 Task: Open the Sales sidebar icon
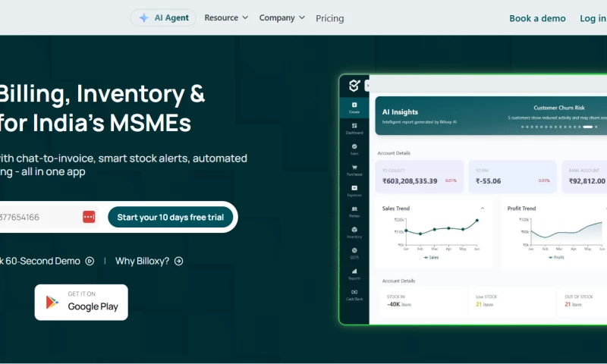[354, 149]
